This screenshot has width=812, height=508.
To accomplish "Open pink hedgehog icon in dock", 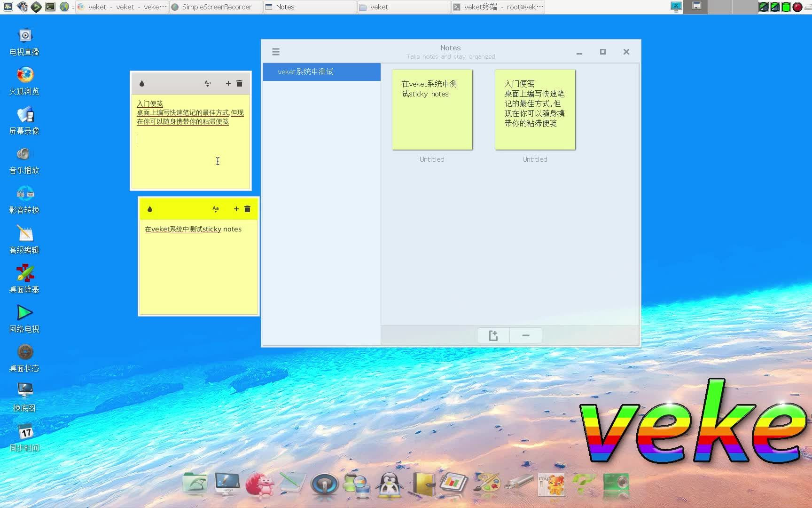I will (260, 484).
